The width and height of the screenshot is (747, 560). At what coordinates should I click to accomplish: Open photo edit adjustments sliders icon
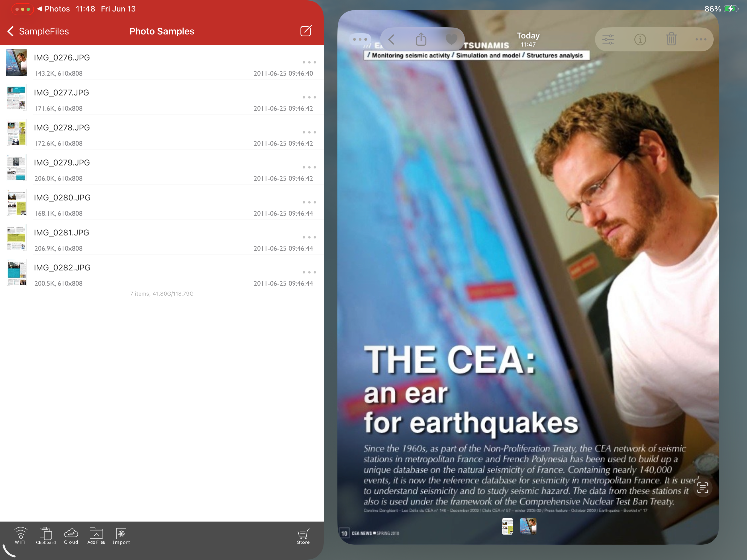tap(608, 40)
